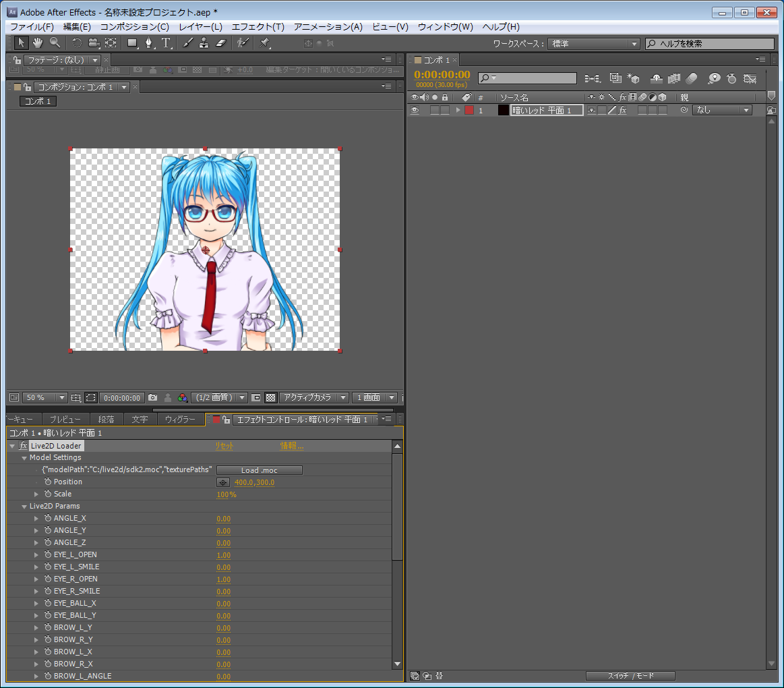Toggle Draft 3D icon in timeline
This screenshot has width=784, height=688.
coord(634,78)
